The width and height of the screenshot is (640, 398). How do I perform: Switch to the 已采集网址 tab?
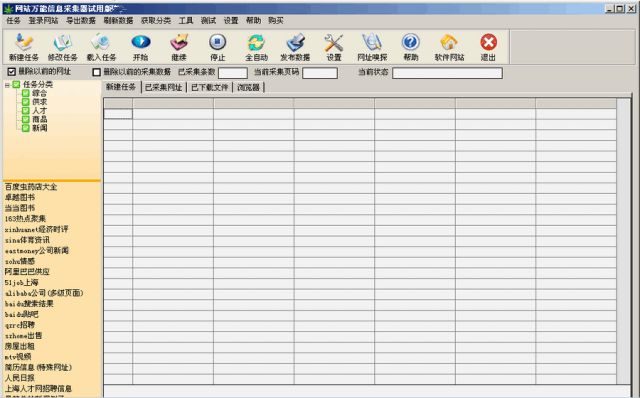coord(163,87)
